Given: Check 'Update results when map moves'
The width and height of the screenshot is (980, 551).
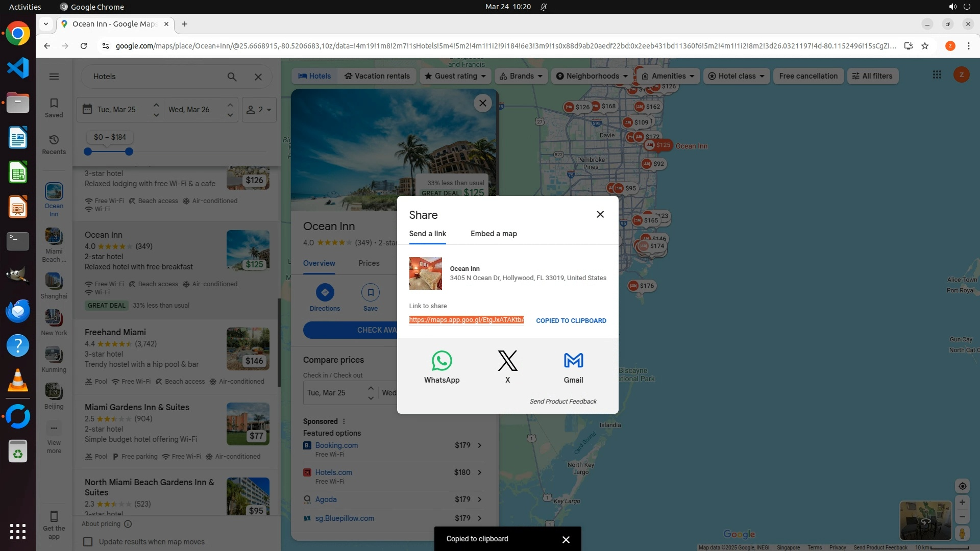Looking at the screenshot, I should pyautogui.click(x=88, y=542).
